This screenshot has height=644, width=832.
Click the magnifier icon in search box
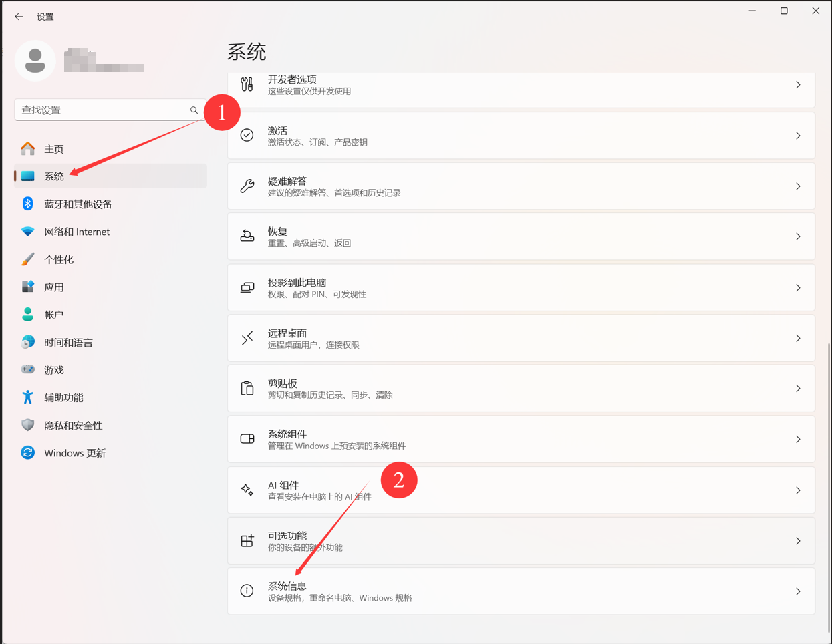tap(194, 110)
